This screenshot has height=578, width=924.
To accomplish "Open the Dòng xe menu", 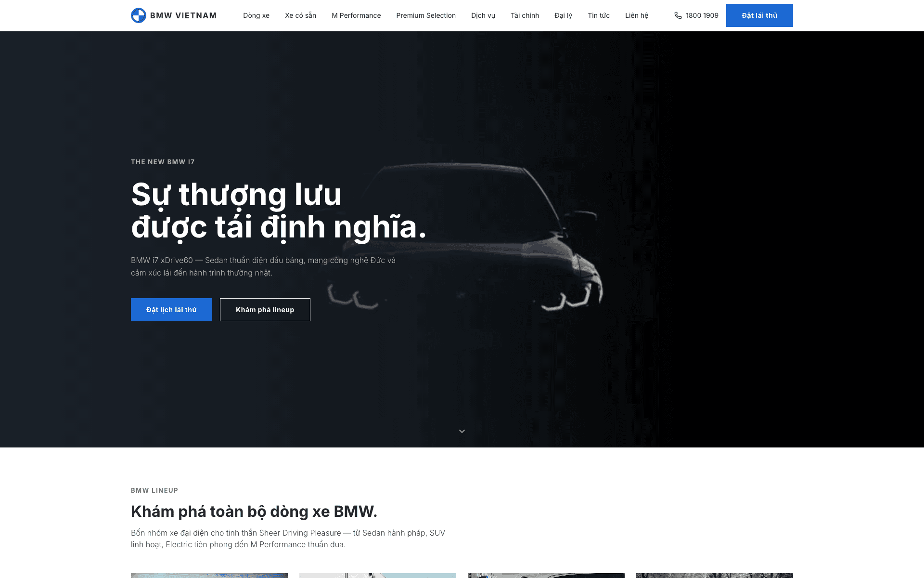I will tap(256, 15).
